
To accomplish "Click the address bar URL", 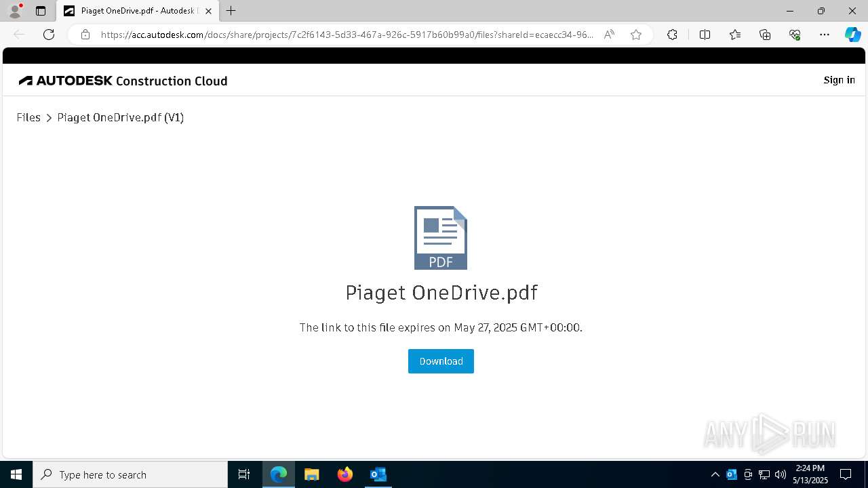I will (x=347, y=35).
